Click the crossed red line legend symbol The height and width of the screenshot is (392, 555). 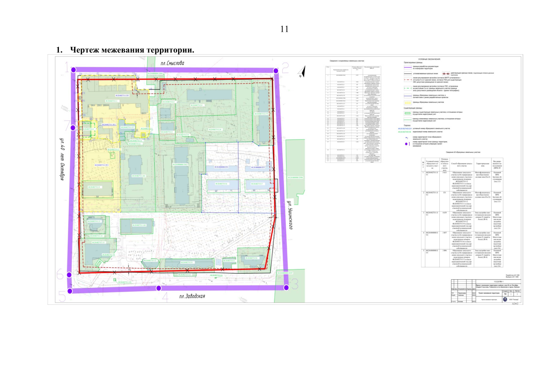[x=446, y=74]
